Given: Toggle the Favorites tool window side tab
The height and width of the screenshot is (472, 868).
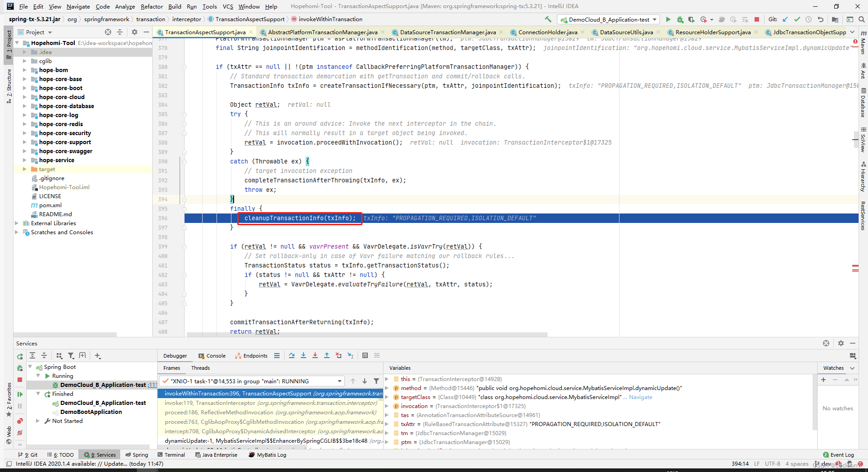Looking at the screenshot, I should pos(9,399).
